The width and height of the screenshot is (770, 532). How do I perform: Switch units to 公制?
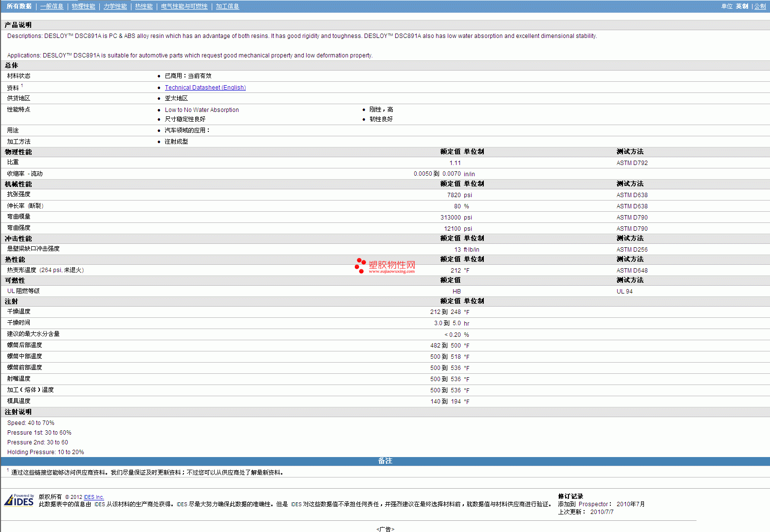[x=760, y=6]
